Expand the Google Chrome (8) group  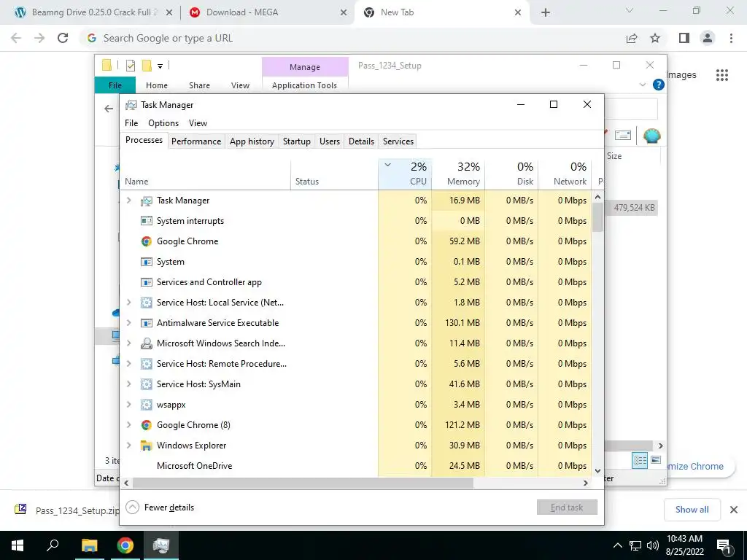click(128, 425)
